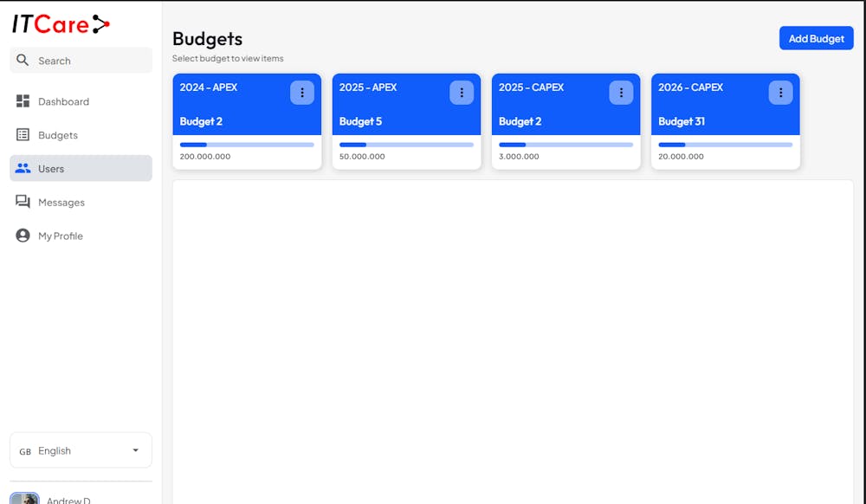Click the amount 3.000.000

point(519,156)
